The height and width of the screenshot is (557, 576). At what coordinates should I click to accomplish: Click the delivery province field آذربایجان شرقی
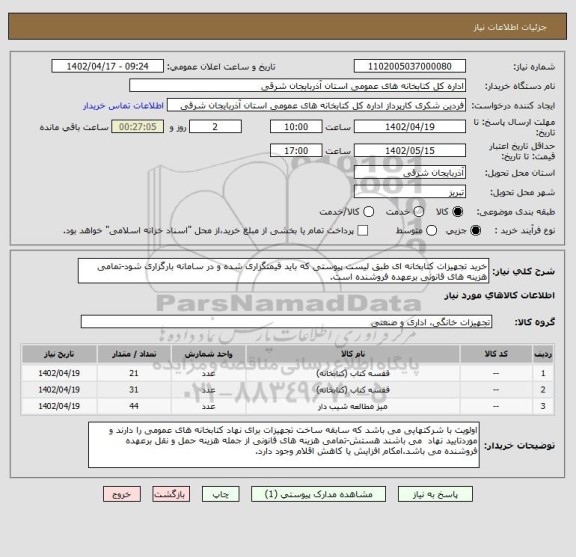click(x=410, y=172)
